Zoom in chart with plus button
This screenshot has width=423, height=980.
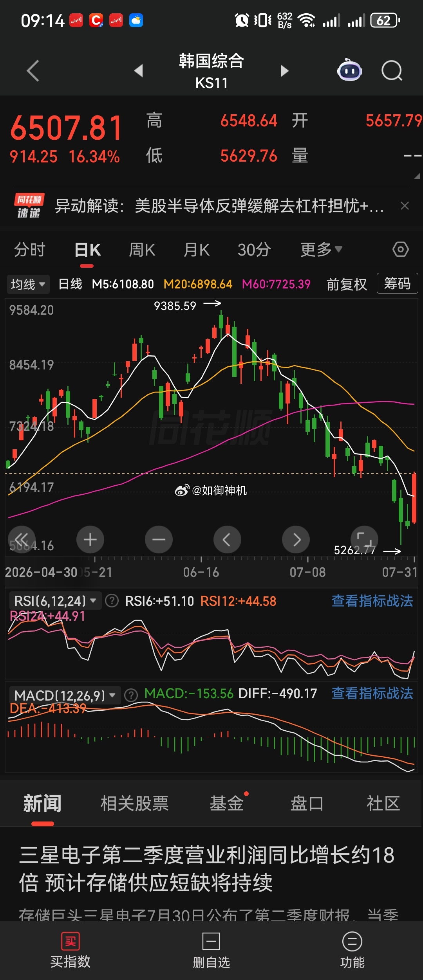(x=90, y=539)
